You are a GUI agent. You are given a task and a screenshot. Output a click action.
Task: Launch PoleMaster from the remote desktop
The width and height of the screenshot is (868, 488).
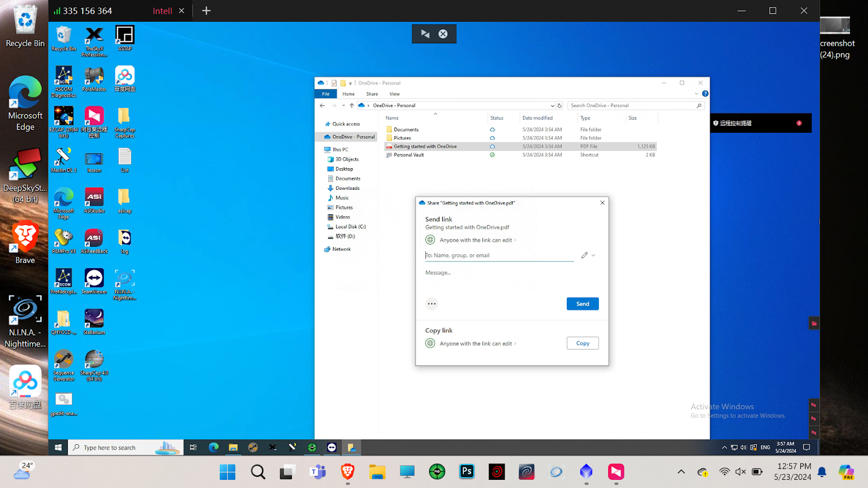pyautogui.click(x=94, y=79)
